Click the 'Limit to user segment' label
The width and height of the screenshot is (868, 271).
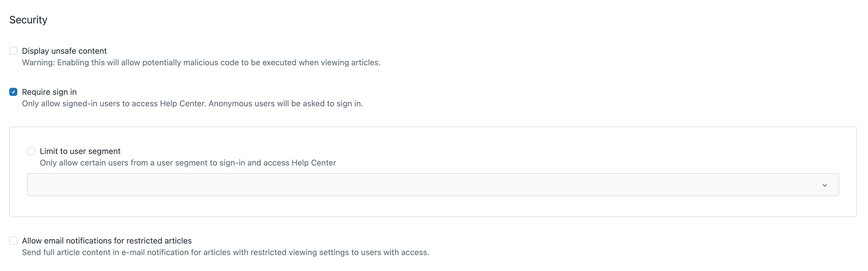click(80, 151)
